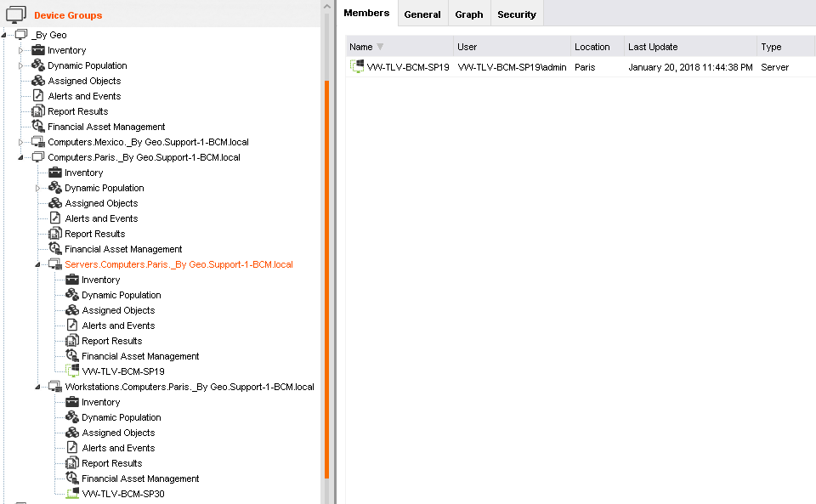Click the VW-TLV-BCM-SP30 device icon in tree

(x=72, y=493)
